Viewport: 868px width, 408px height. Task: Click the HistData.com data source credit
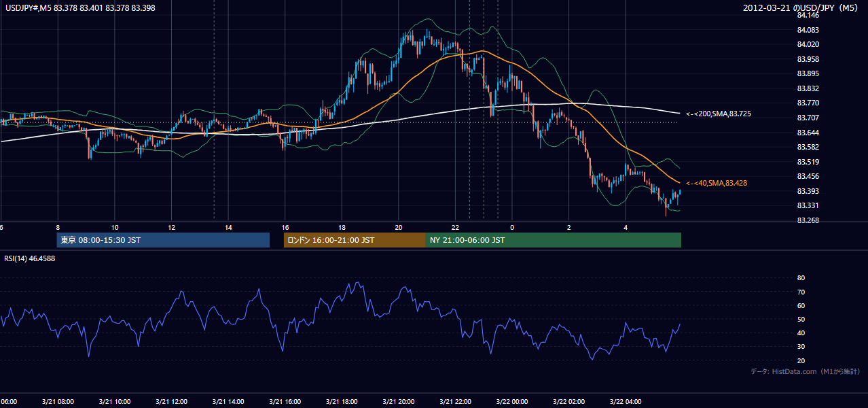[806, 372]
